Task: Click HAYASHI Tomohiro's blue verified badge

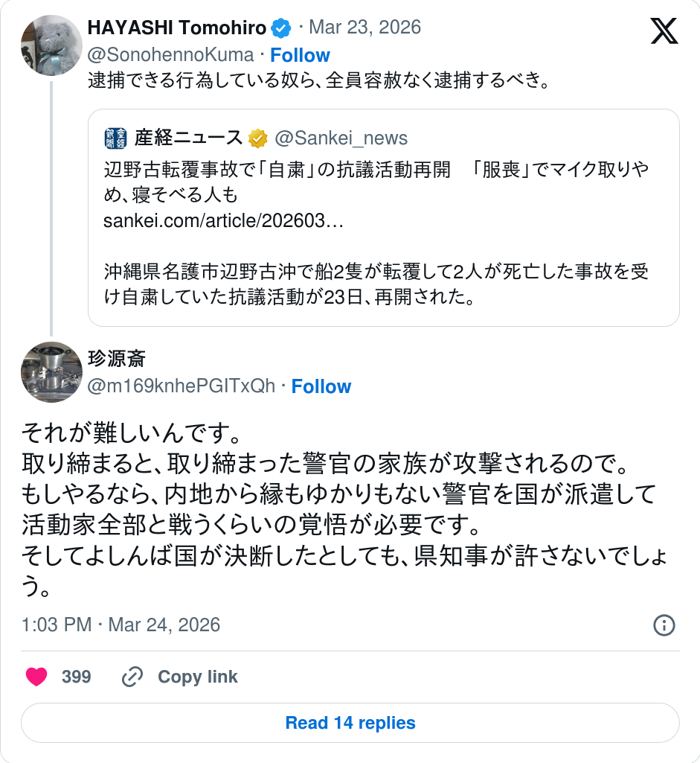Action: (281, 29)
